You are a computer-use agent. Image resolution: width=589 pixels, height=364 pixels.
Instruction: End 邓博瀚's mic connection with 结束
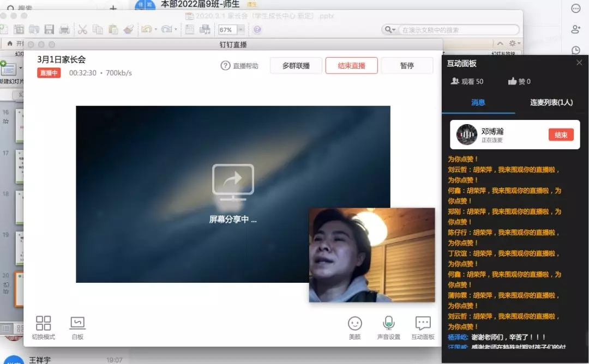[561, 135]
